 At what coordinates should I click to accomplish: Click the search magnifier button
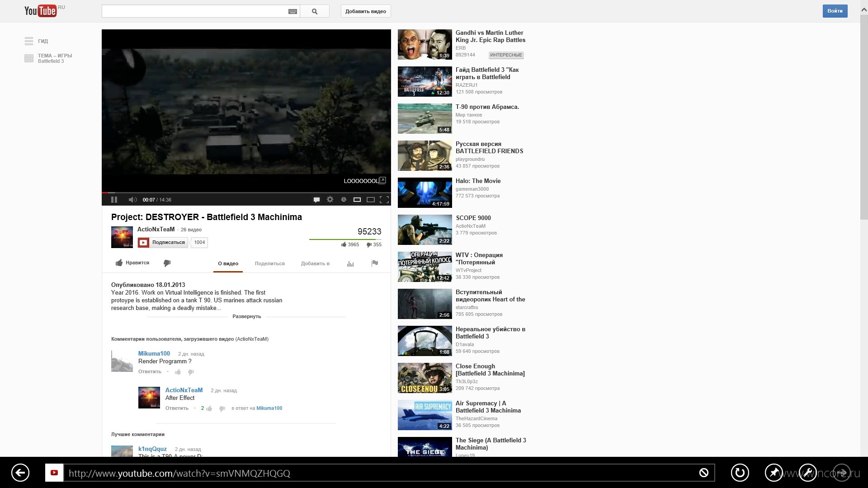point(315,11)
